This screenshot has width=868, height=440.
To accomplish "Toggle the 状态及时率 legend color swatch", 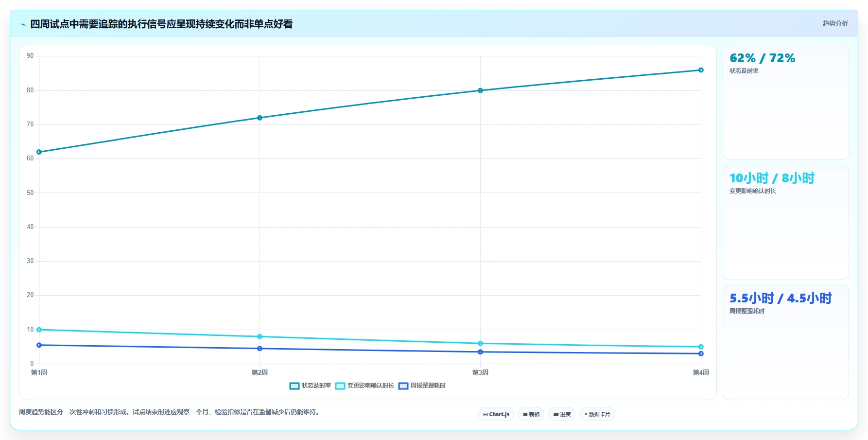I will 295,386.
